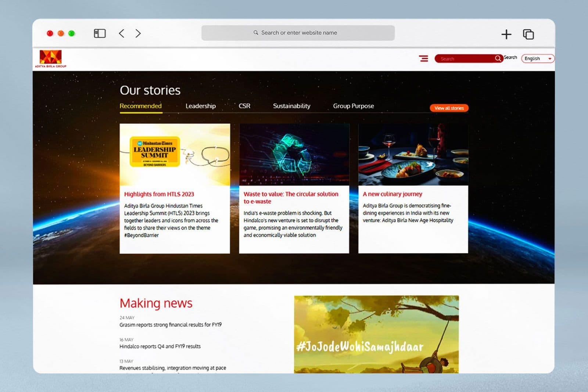Open Waste to value story headline
The image size is (588, 392).
291,198
